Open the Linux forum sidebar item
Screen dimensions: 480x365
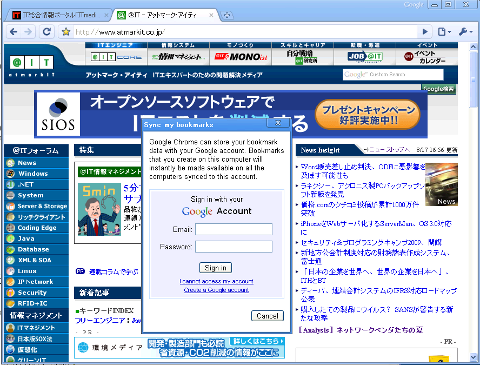[x=37, y=271]
